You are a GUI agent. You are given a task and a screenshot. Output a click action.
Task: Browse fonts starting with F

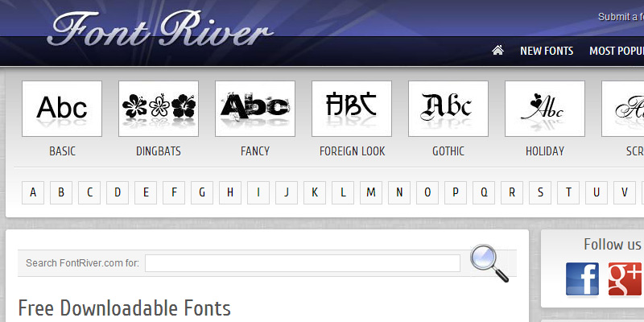pyautogui.click(x=174, y=192)
